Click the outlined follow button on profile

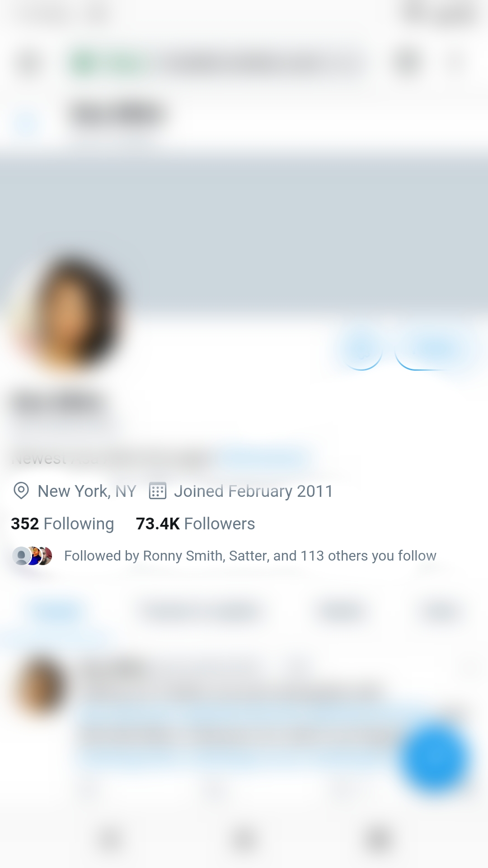coord(434,349)
